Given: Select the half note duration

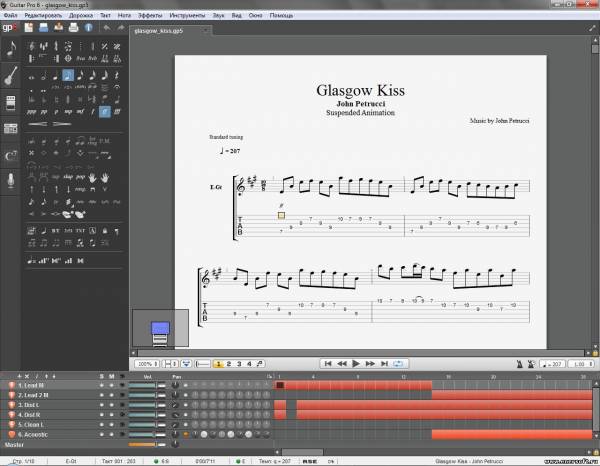Looking at the screenshot, I should click(44, 76).
